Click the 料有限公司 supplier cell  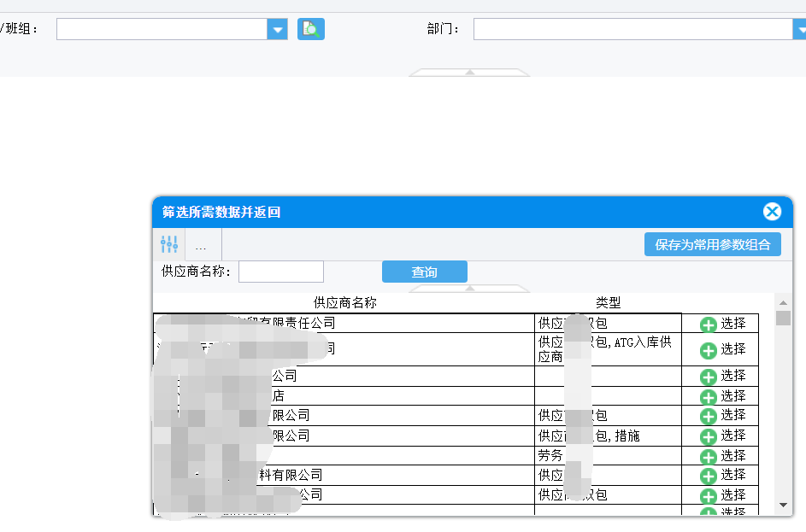point(344,476)
